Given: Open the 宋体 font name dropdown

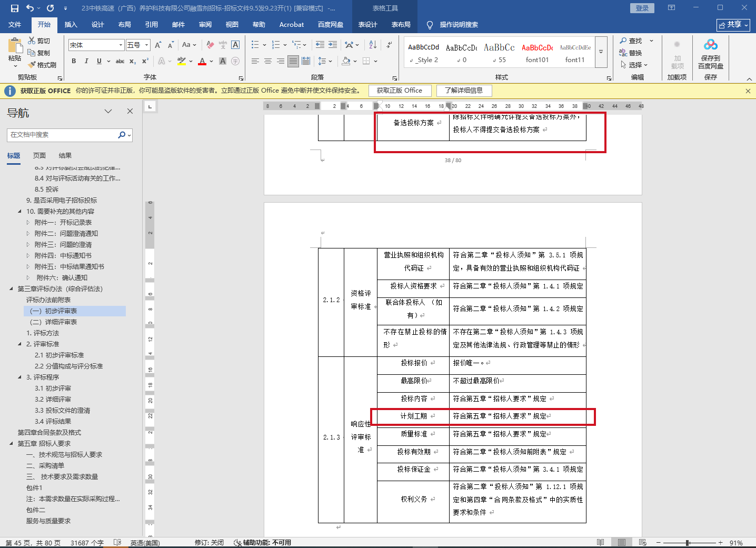Looking at the screenshot, I should [x=121, y=45].
